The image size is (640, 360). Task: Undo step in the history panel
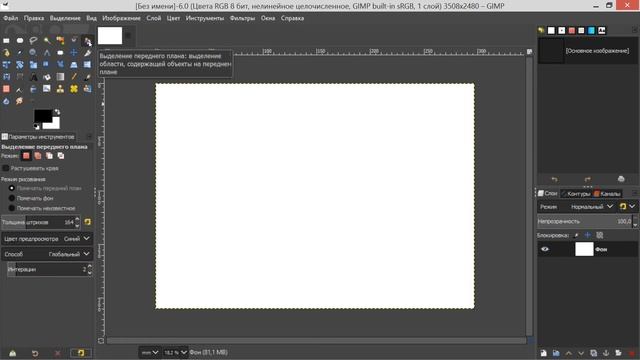coord(554,179)
